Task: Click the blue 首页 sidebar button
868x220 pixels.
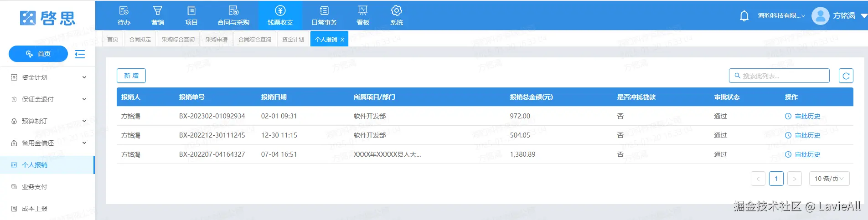Action: coord(38,54)
